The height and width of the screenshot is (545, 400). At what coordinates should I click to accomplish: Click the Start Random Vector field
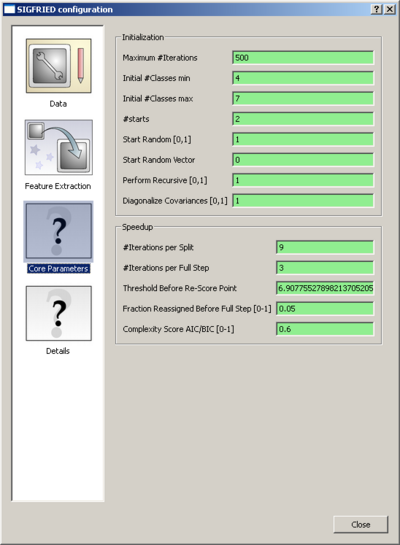(303, 160)
